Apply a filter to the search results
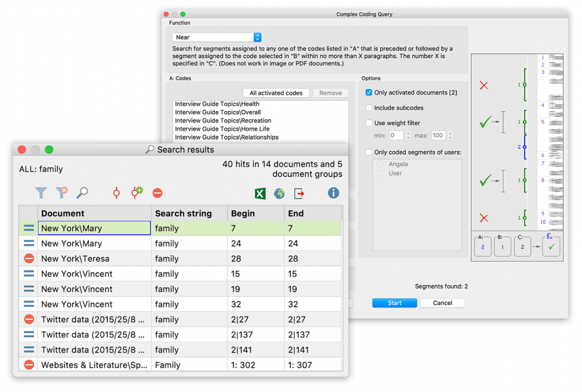This screenshot has width=582, height=392. [x=40, y=193]
